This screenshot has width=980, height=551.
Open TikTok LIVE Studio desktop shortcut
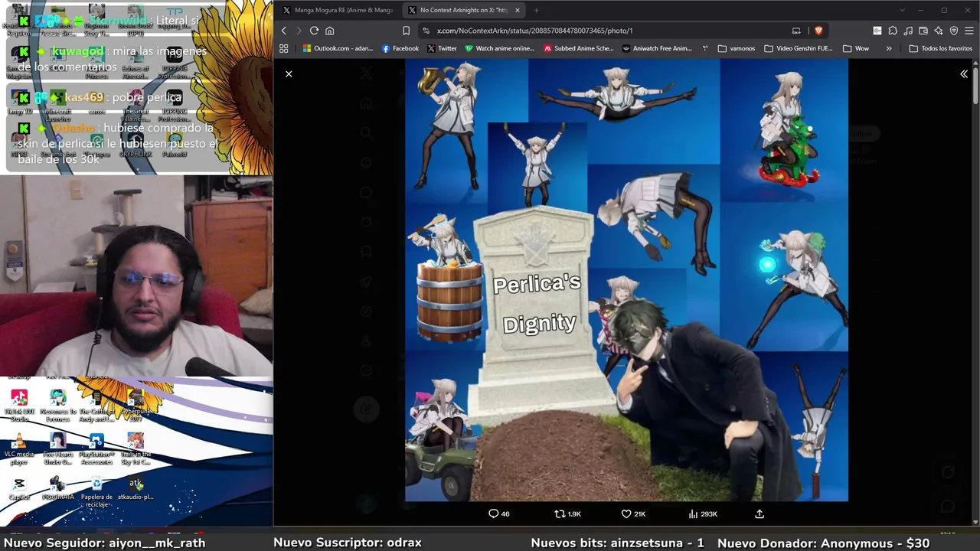coord(19,406)
